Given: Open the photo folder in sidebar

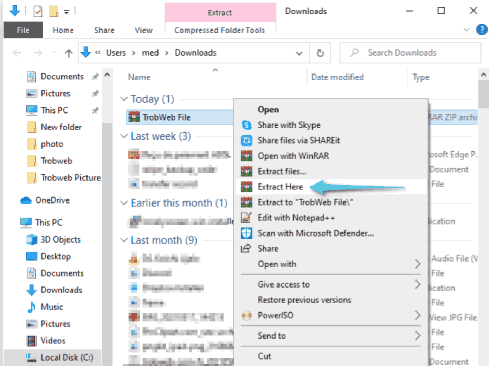Looking at the screenshot, I should pyautogui.click(x=52, y=144).
